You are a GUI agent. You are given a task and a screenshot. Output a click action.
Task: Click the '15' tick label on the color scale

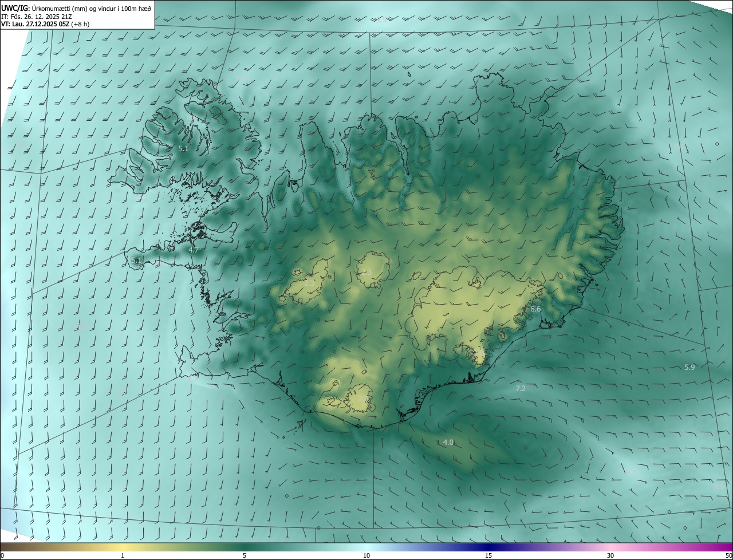pyautogui.click(x=488, y=555)
